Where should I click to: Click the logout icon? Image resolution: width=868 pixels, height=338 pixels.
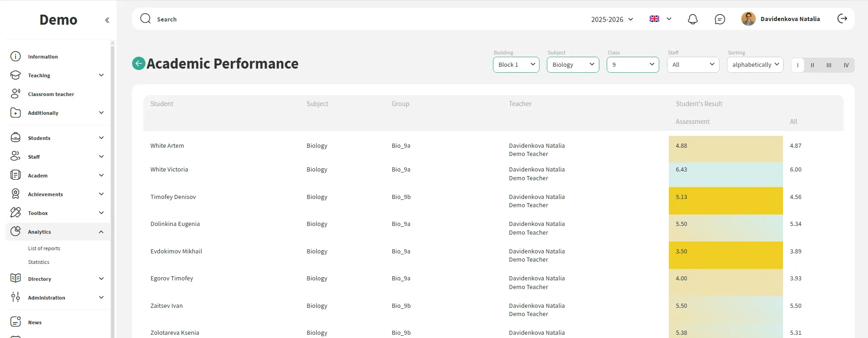click(x=842, y=19)
